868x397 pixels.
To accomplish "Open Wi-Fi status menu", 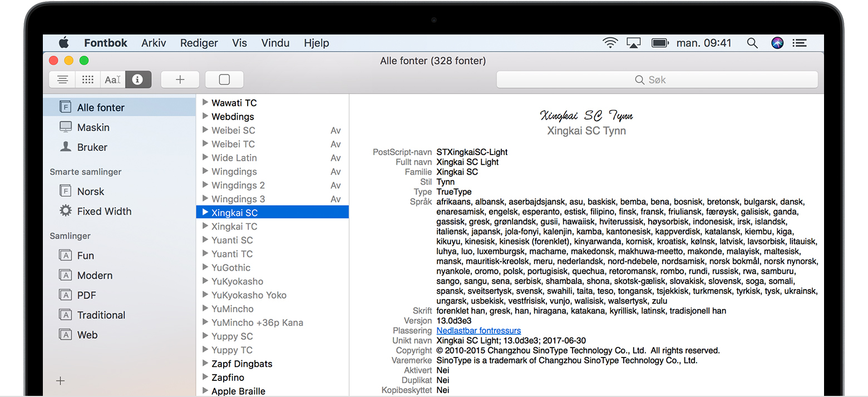I will pyautogui.click(x=610, y=43).
